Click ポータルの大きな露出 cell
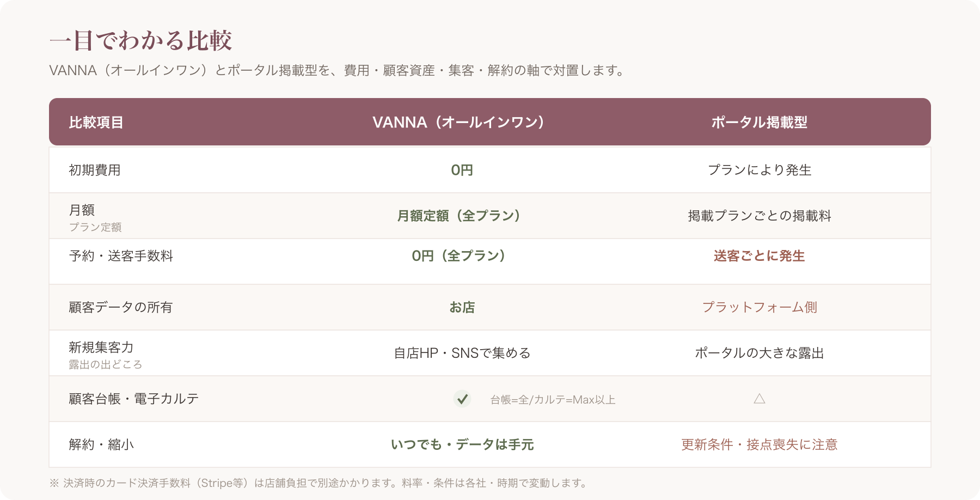The height and width of the screenshot is (500, 980). pos(759,353)
